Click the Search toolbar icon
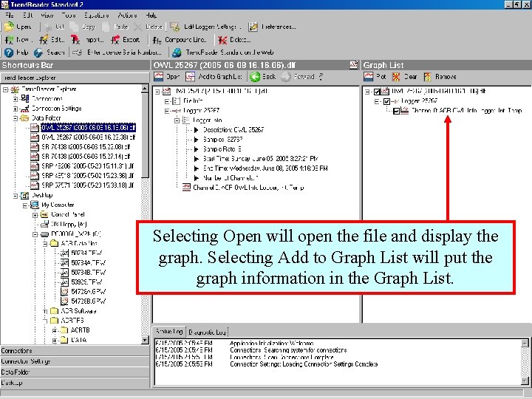This screenshot has height=399, width=532. [x=38, y=52]
